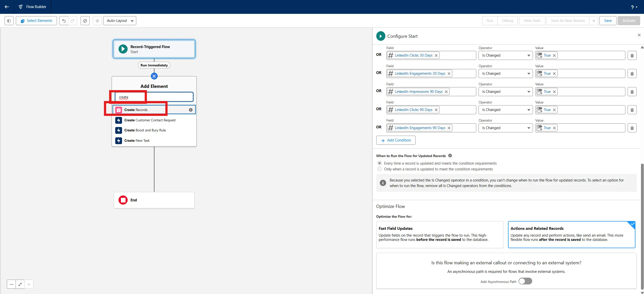Zoom out canvas with minus icon
Image resolution: width=644 pixels, height=294 pixels.
11,284
